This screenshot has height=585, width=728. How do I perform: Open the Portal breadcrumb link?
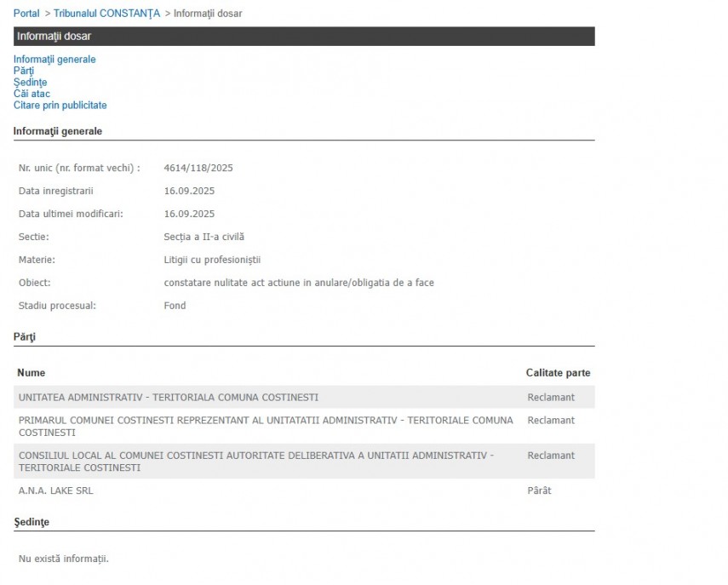click(26, 14)
